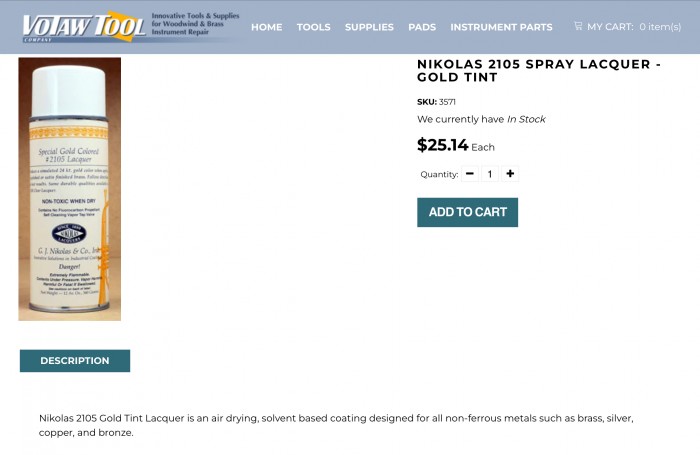
Task: Click the Nikolas 2105 Spray Lacquer title
Action: click(x=538, y=70)
